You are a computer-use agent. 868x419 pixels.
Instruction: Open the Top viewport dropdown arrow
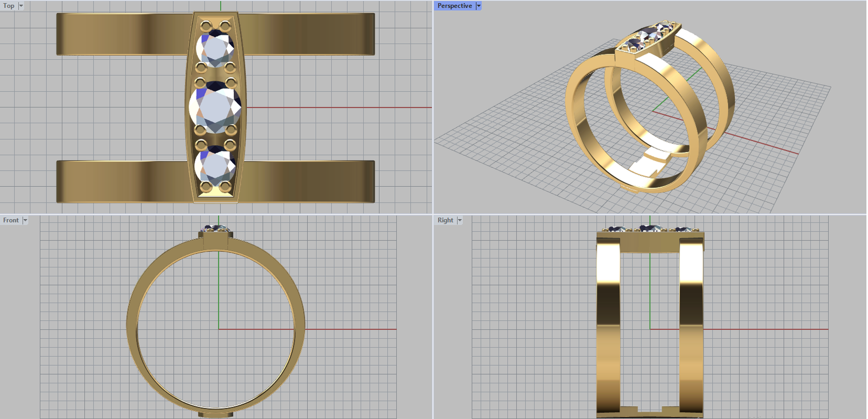pyautogui.click(x=21, y=6)
